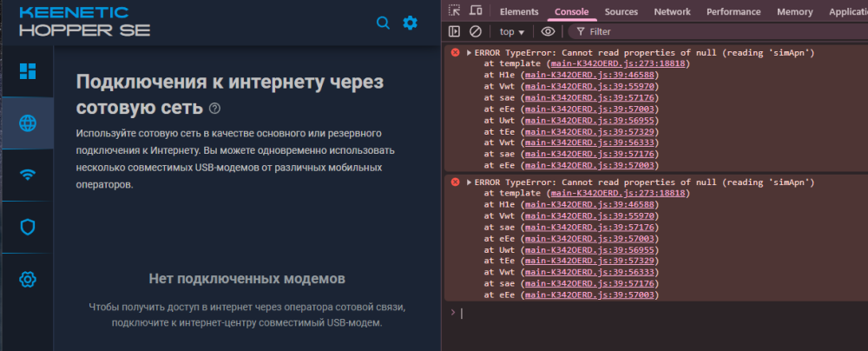Open second error's Vwt 39:56333 source link
Image resolution: width=868 pixels, height=351 pixels.
[589, 272]
